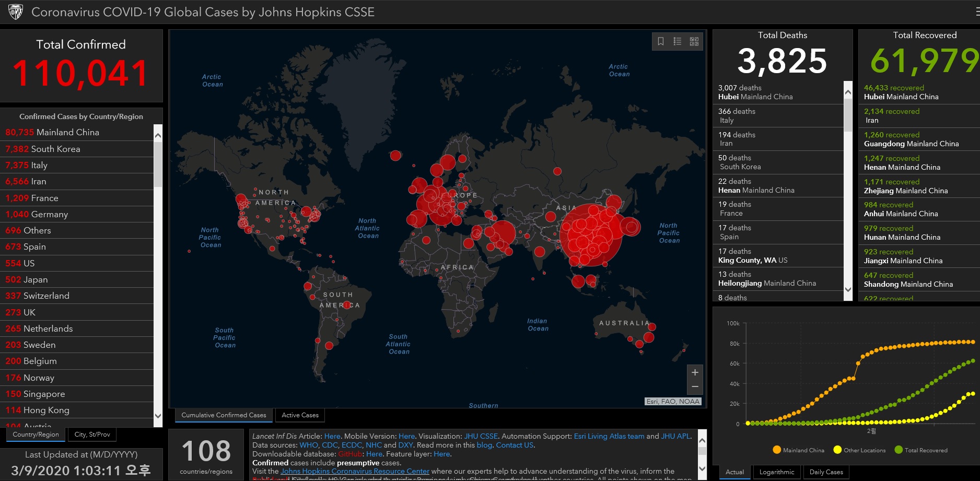Open the JHU APL link
980x481 pixels.
tap(676, 436)
